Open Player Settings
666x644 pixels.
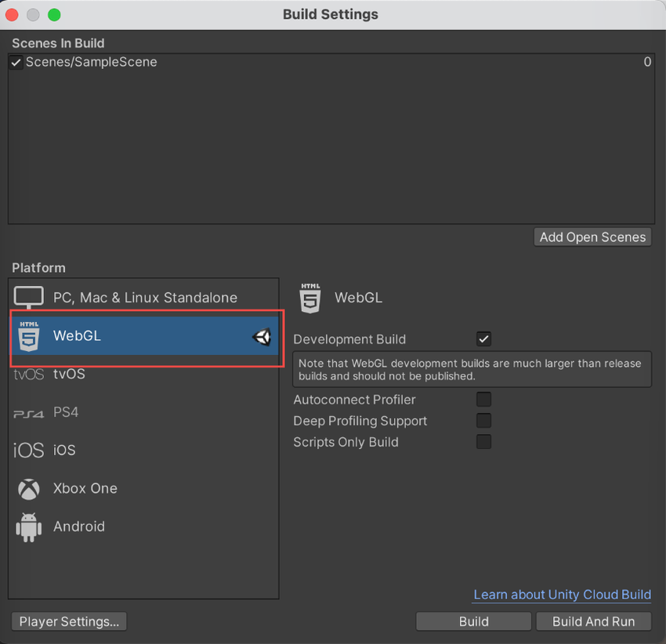click(68, 621)
